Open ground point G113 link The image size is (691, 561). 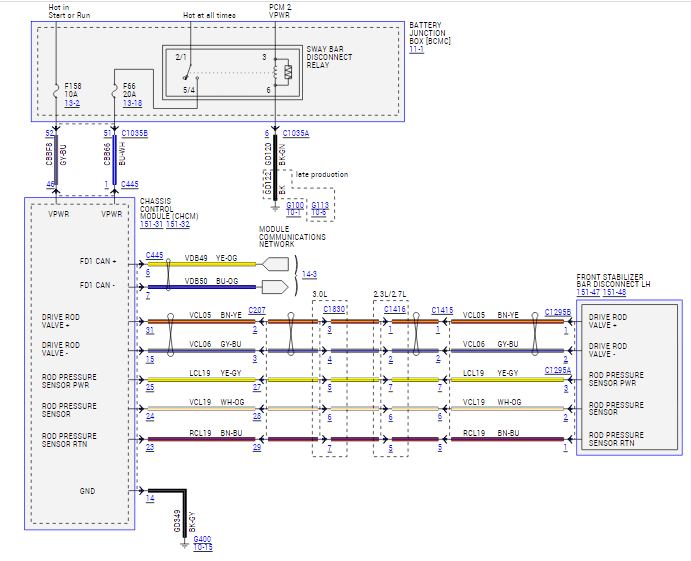[x=320, y=205]
